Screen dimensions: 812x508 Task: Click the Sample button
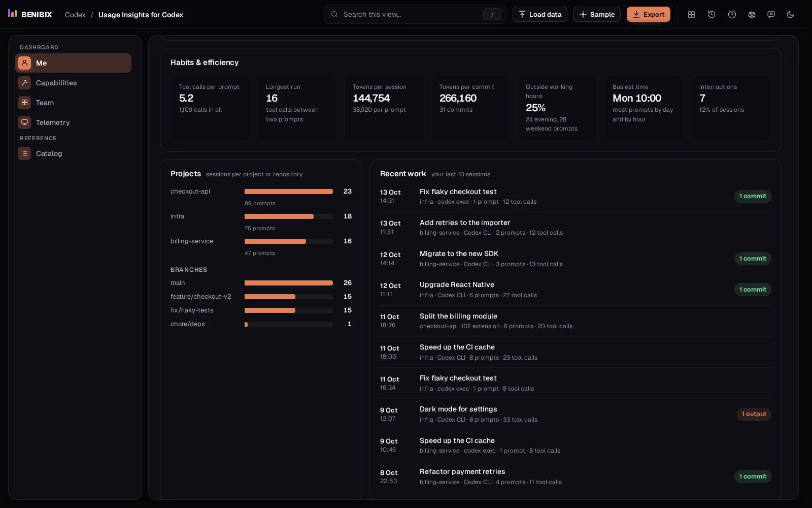[x=597, y=14]
